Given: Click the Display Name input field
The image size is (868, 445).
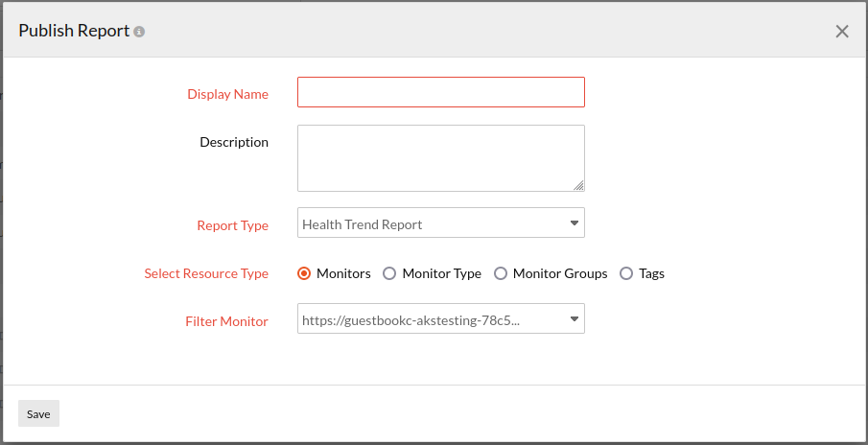Looking at the screenshot, I should coord(440,92).
